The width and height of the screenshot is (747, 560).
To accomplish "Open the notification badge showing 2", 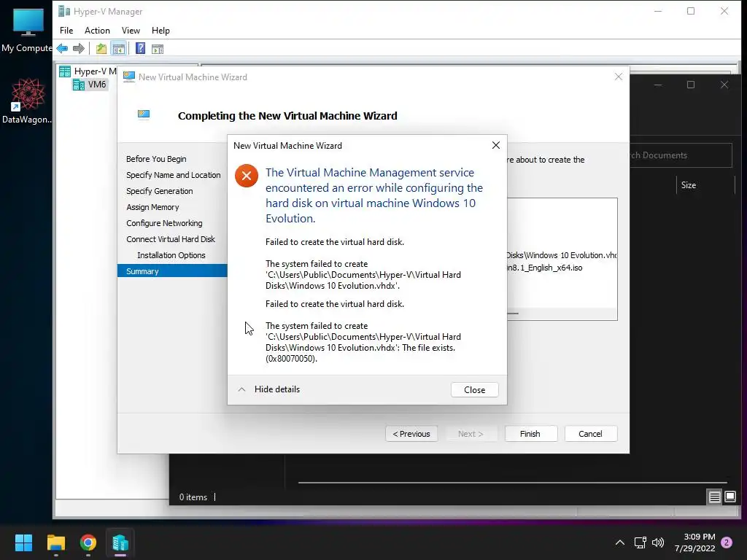I will [727, 542].
